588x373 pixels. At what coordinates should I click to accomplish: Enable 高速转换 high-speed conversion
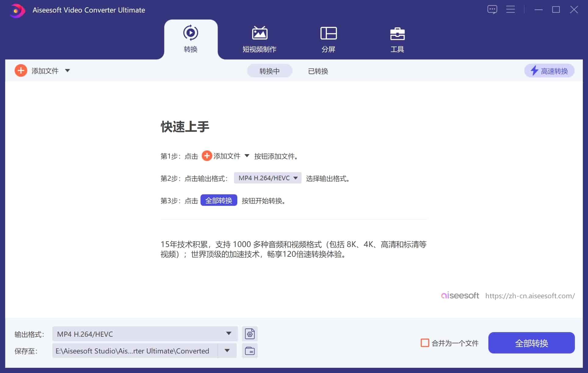pos(549,70)
